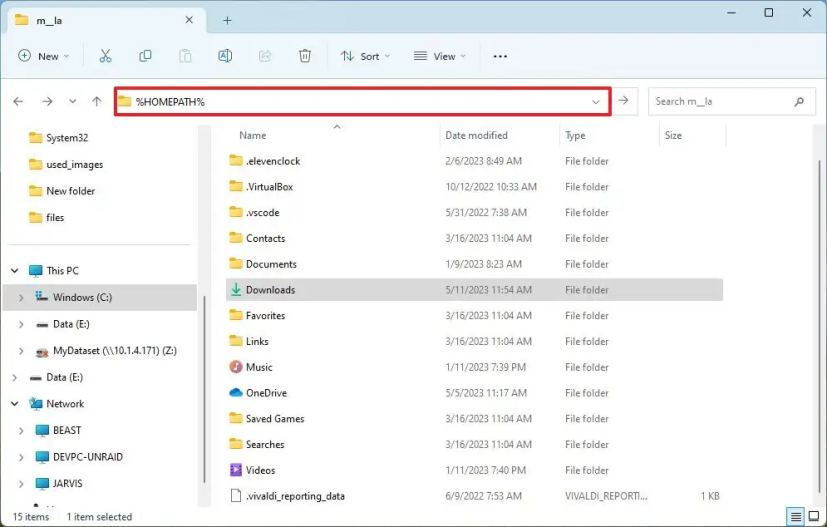Click the search magnifier icon
827x527 pixels.
(799, 101)
